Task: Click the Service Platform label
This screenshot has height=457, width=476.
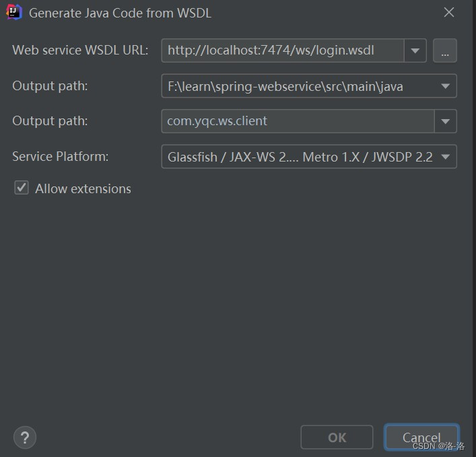Action: pos(60,157)
